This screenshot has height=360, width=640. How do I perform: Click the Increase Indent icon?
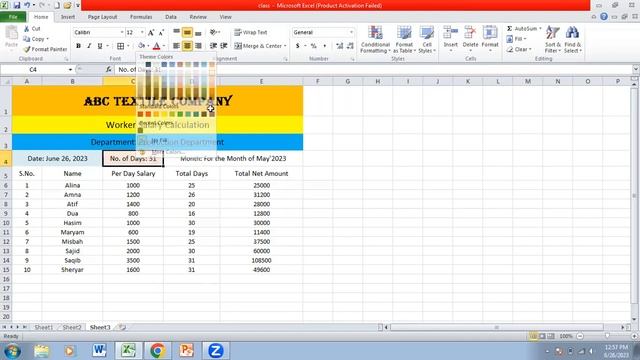pos(224,46)
